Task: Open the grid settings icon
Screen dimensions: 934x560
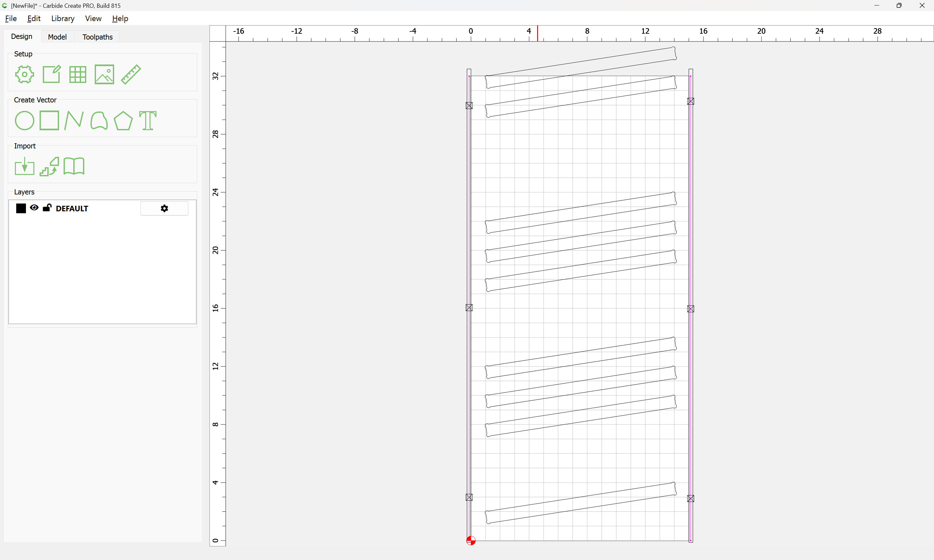Action: tap(78, 74)
